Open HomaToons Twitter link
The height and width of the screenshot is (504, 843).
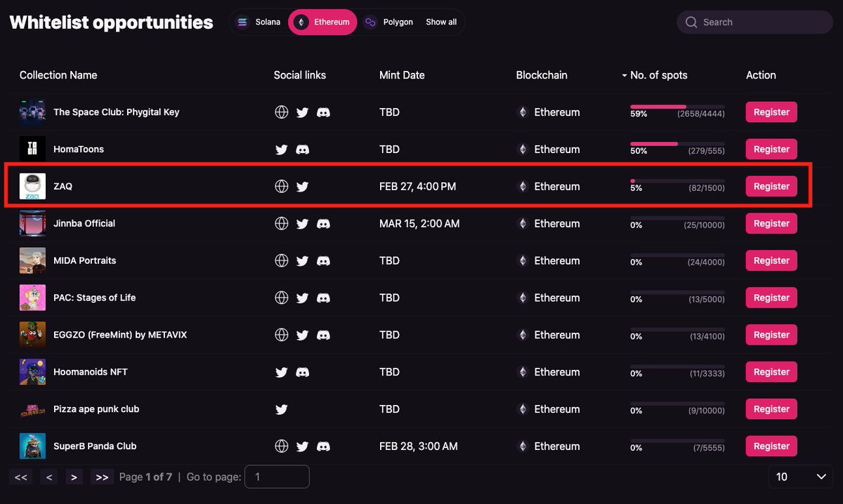(x=282, y=150)
